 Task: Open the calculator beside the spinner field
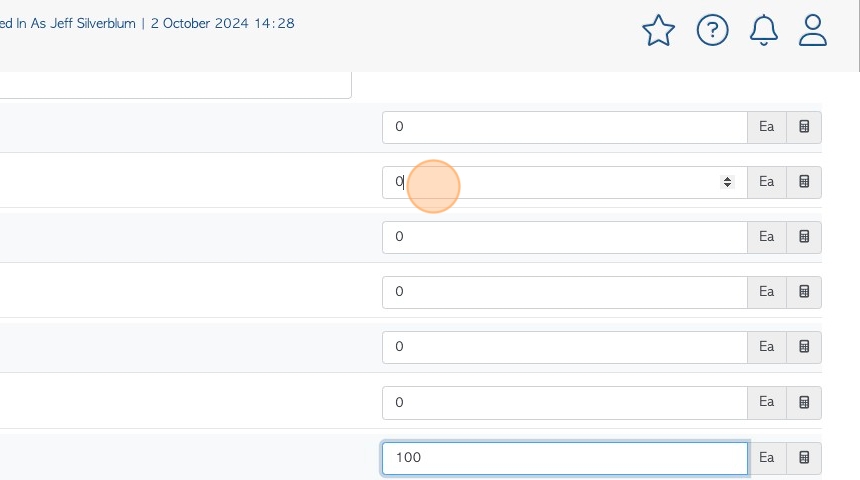[804, 182]
